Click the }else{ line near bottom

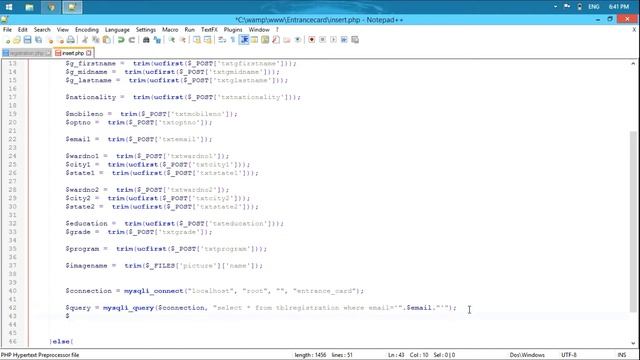61,341
